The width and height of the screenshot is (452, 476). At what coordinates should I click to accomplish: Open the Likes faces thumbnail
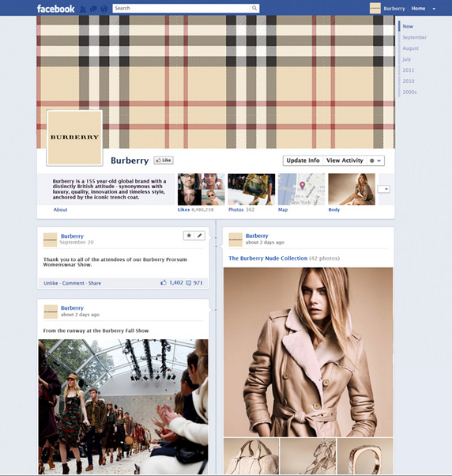(x=202, y=189)
